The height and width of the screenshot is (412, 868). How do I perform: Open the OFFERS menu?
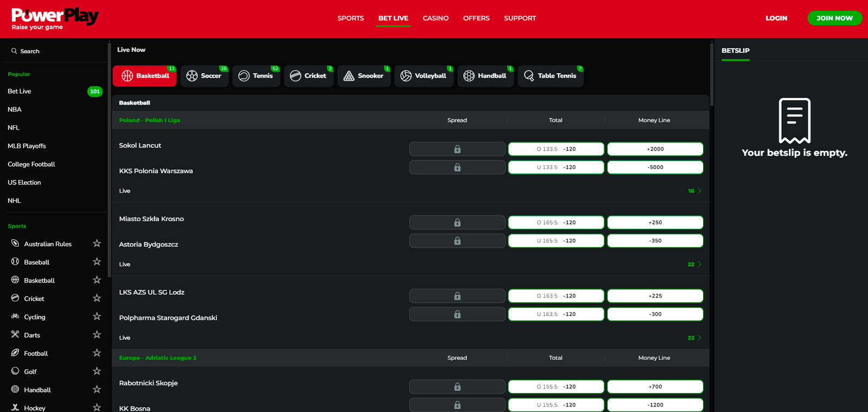(x=476, y=18)
